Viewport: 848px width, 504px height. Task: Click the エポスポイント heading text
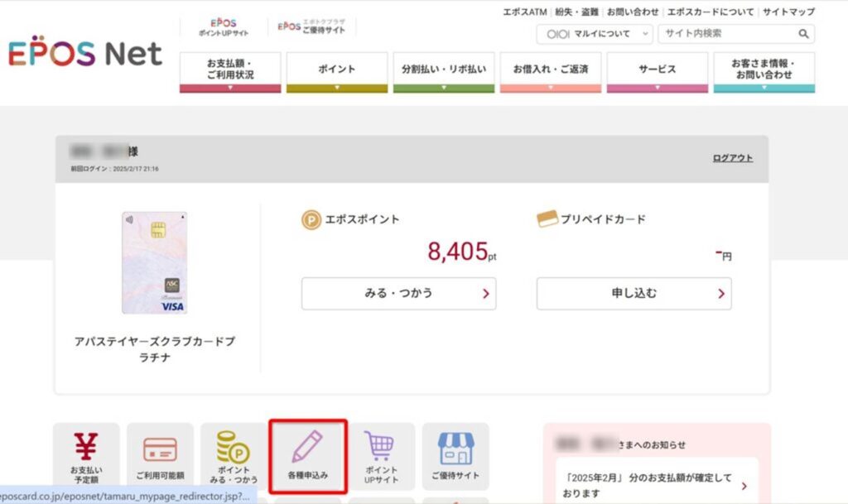pos(362,219)
